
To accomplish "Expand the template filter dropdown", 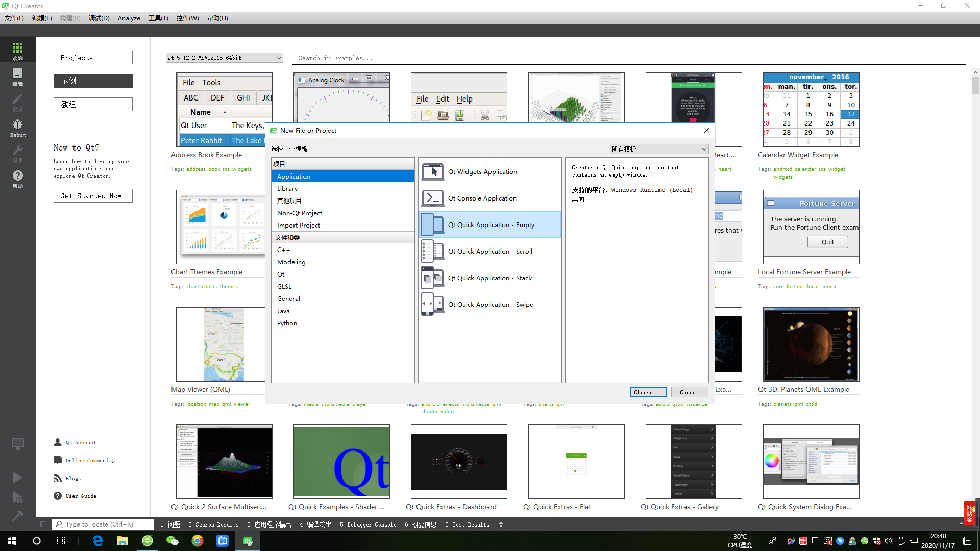I will [x=659, y=149].
